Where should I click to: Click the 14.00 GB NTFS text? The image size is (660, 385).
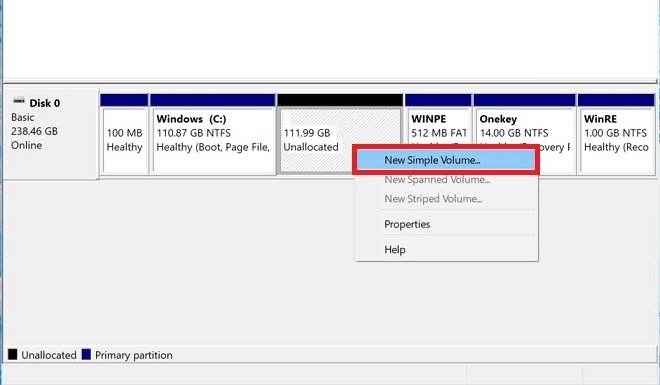tap(514, 133)
